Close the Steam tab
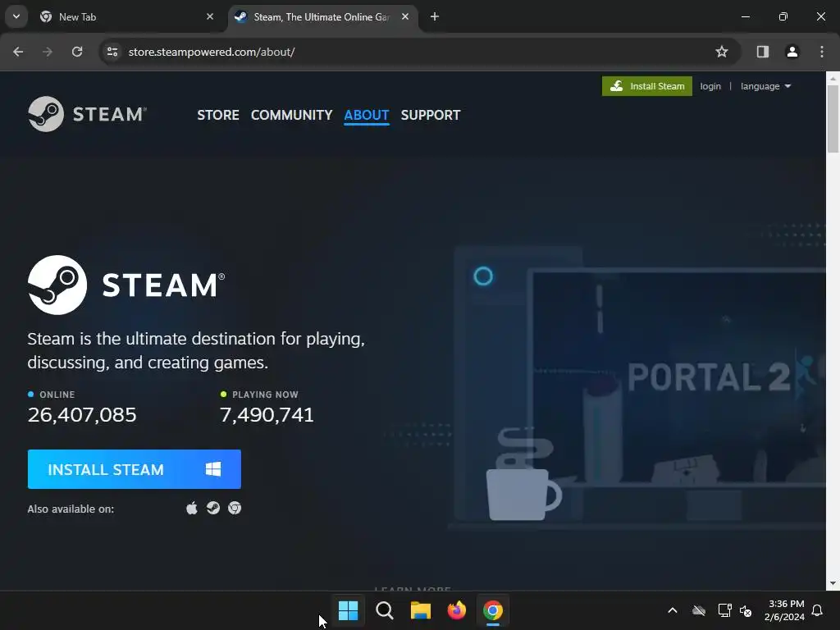 [x=405, y=16]
